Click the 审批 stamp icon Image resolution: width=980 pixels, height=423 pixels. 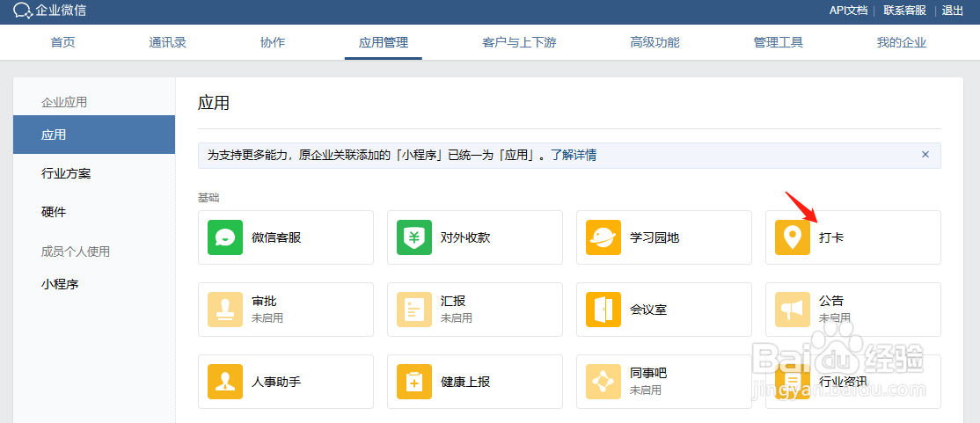click(x=225, y=310)
